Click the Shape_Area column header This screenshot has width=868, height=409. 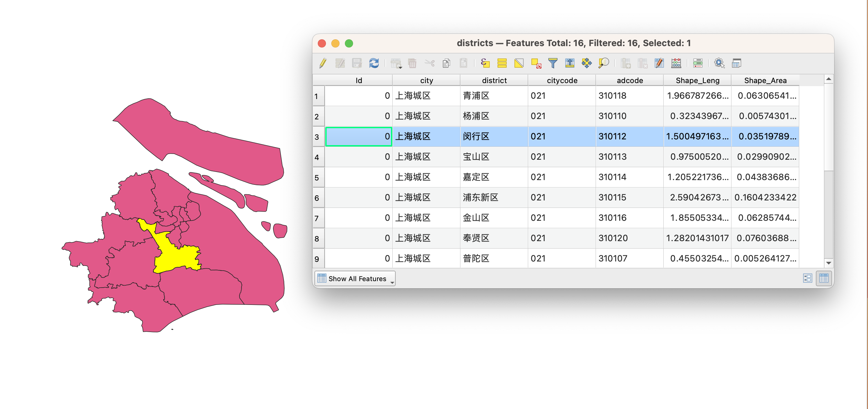pos(765,80)
